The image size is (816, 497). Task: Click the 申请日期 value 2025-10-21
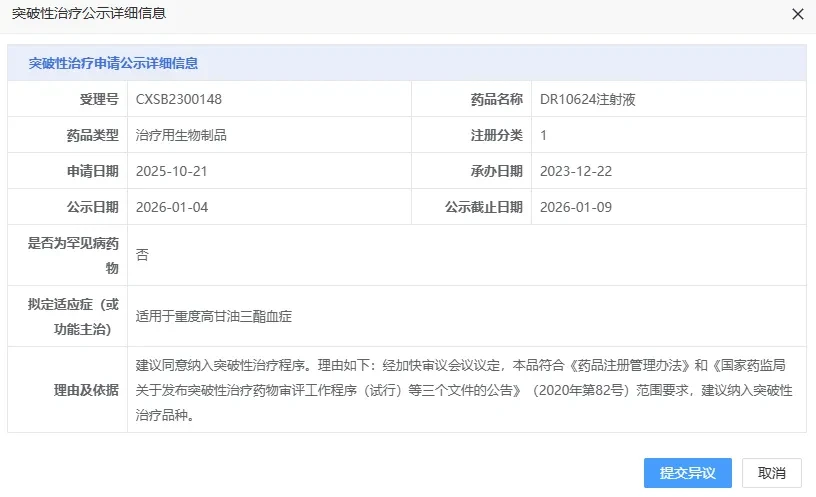click(171, 171)
